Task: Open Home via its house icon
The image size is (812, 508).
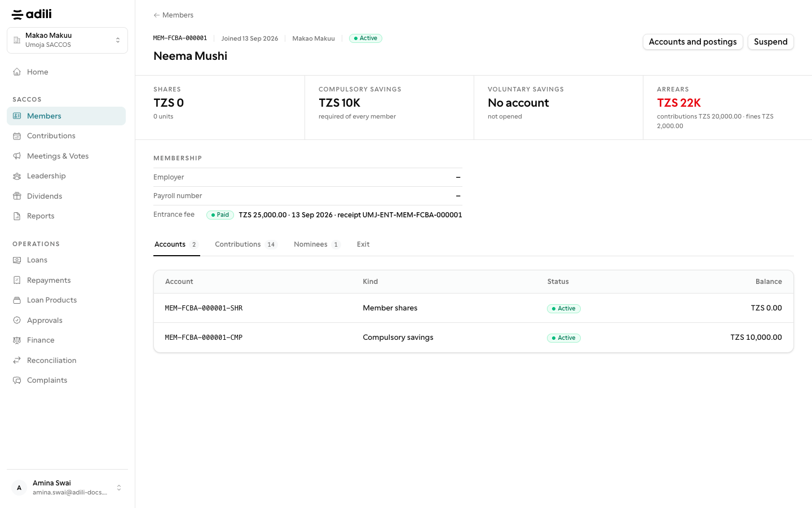Action: click(17, 72)
